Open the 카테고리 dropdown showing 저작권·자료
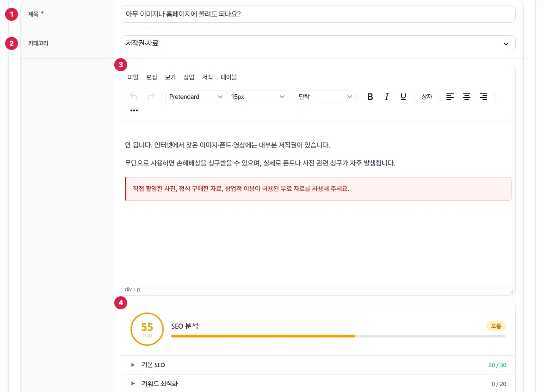This screenshot has width=544, height=392. pos(318,43)
